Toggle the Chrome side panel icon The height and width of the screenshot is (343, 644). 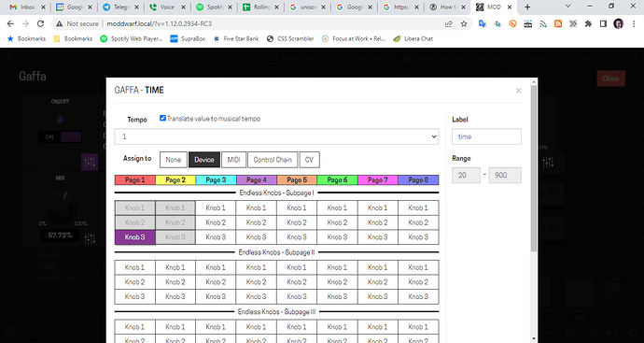tap(603, 24)
